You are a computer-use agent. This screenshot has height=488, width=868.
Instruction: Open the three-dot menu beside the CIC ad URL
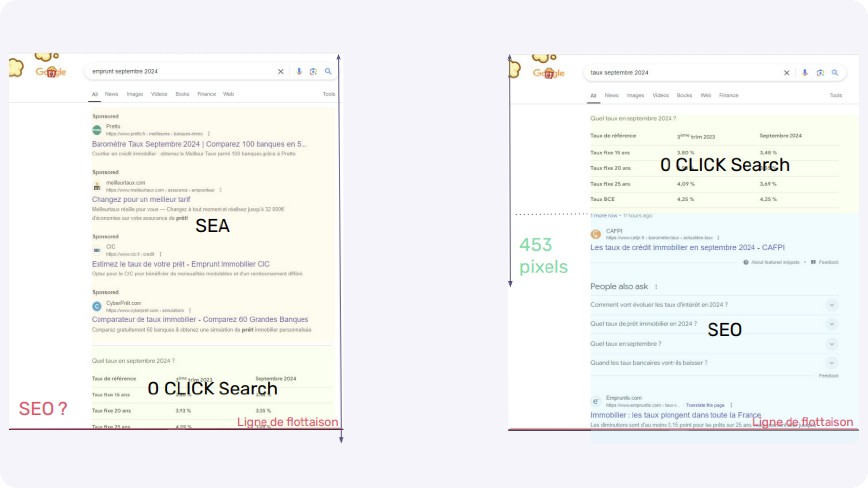point(160,254)
